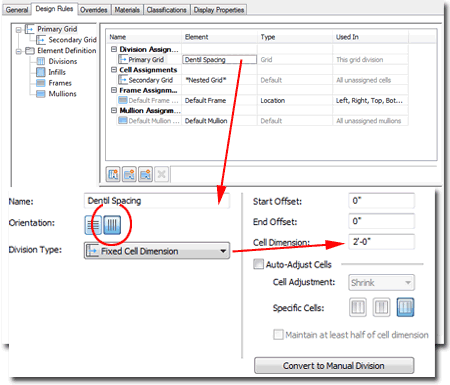Select Secondary Grid in the tree
450x385 pixels.
tap(72, 40)
